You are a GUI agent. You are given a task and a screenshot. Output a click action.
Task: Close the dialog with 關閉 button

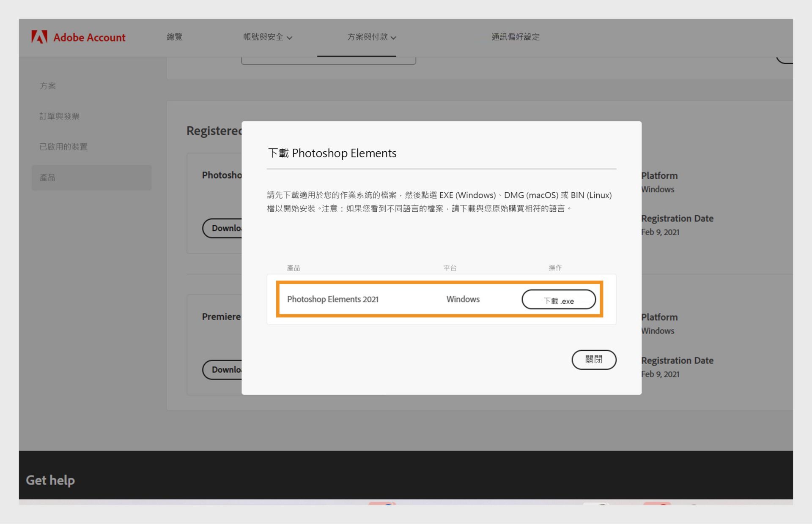click(593, 359)
